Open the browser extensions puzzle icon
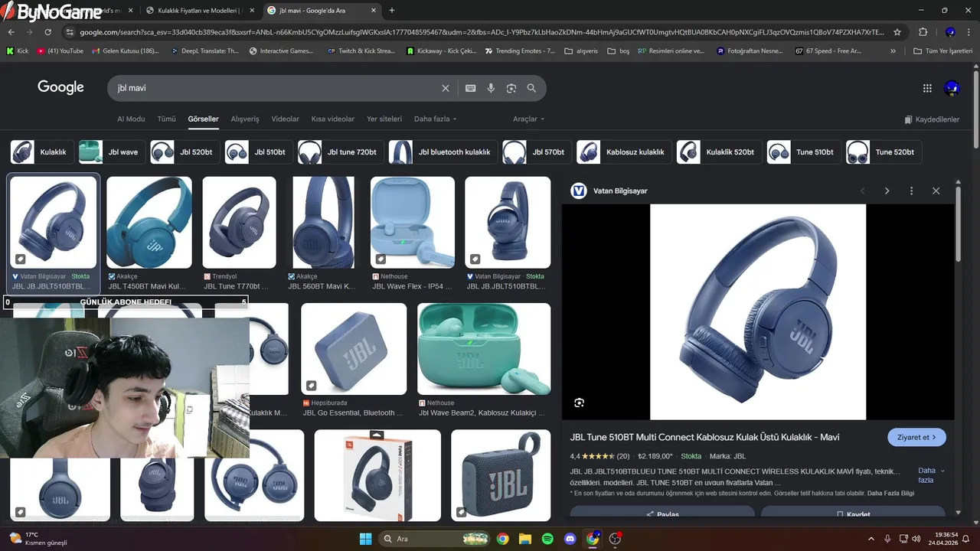This screenshot has height=551, width=980. [x=923, y=32]
